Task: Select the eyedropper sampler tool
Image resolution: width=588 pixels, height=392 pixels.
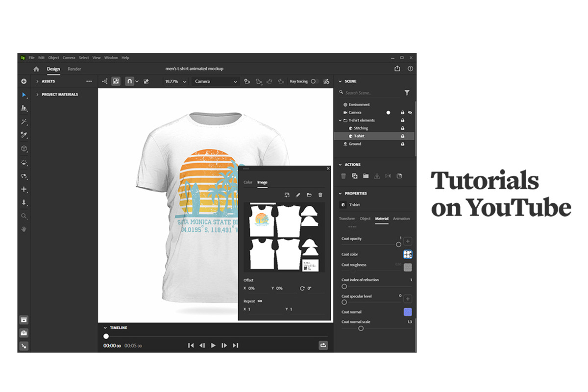Action: [x=24, y=135]
